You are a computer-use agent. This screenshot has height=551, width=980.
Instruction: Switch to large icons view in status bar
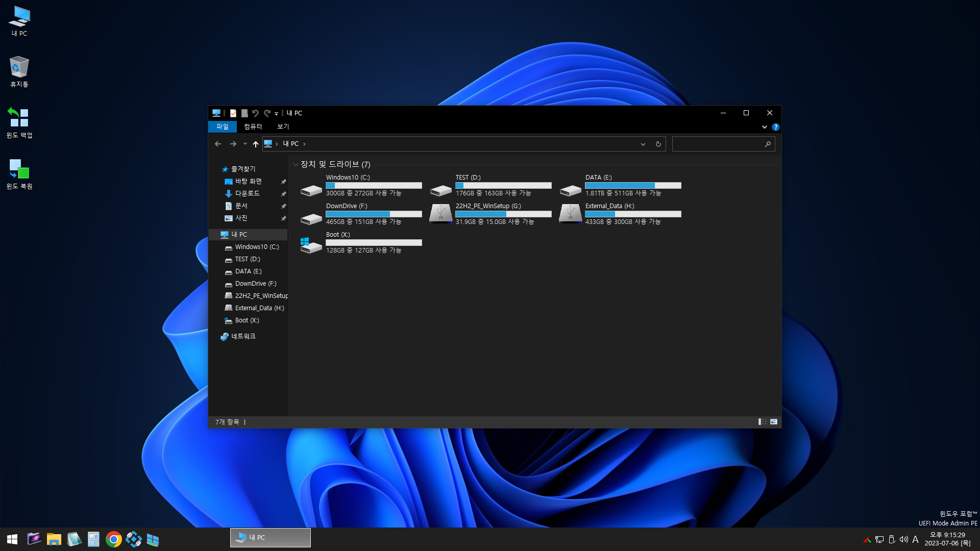tap(774, 422)
